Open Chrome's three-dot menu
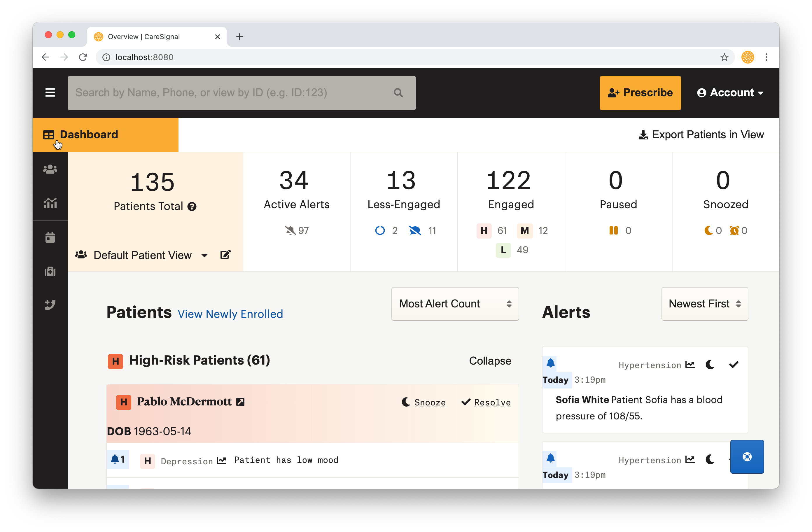This screenshot has width=812, height=532. coord(766,57)
